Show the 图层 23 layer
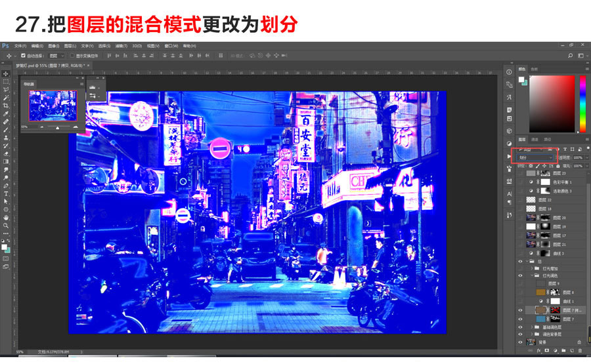This screenshot has width=591, height=364. (521, 173)
